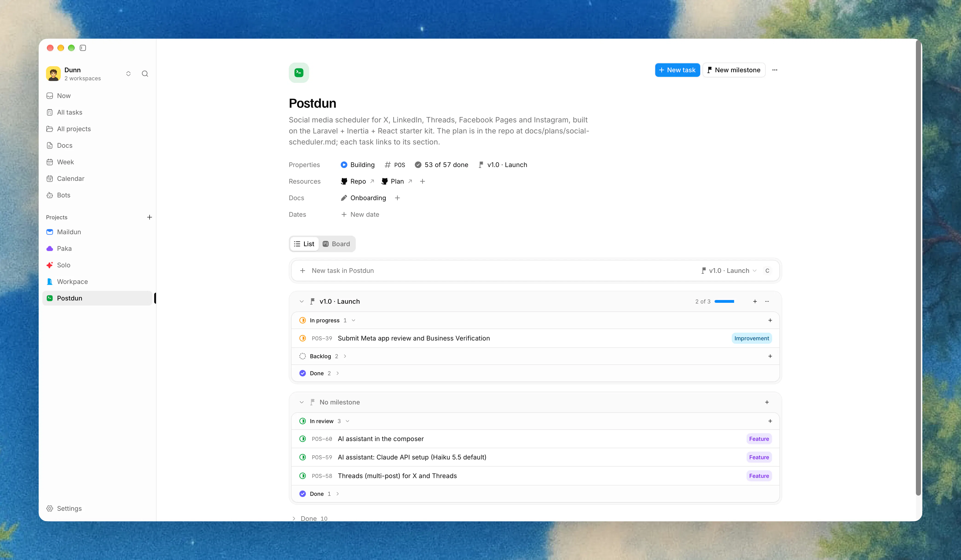Go to All tasks in sidebar
Viewport: 961px width, 560px height.
97,113
